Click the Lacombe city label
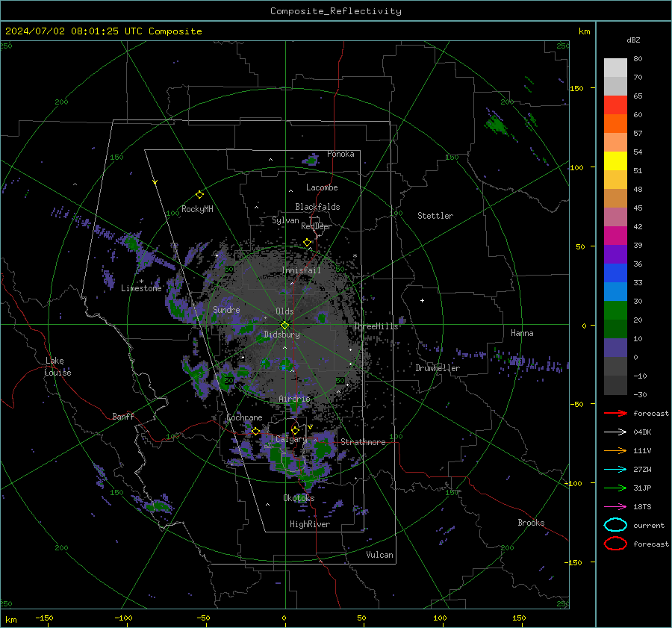 click(x=322, y=187)
